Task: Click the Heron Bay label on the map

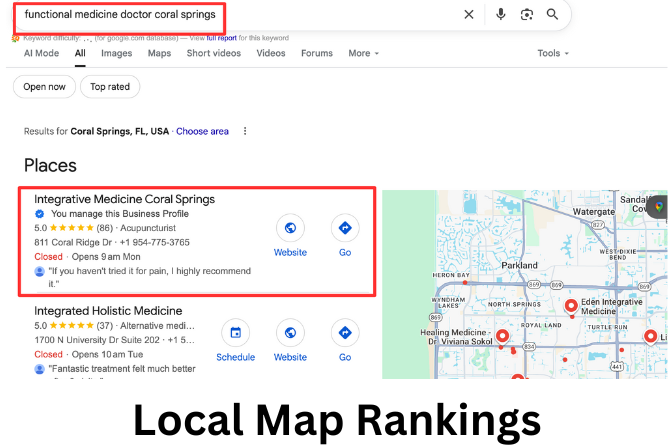Action: (451, 275)
